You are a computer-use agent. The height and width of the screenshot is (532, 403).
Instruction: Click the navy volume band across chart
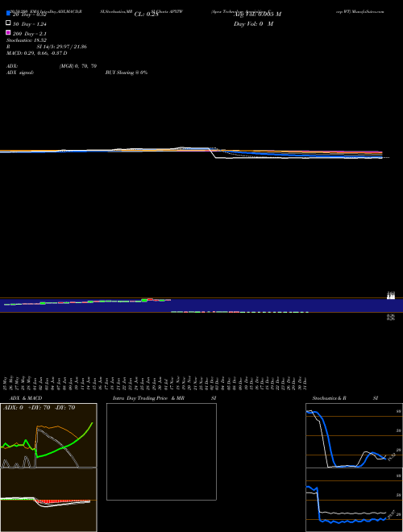click(201, 305)
